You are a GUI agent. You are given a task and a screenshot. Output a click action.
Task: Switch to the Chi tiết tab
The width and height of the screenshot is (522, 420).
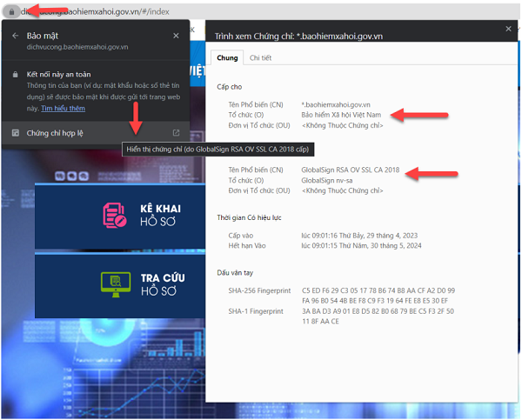260,58
